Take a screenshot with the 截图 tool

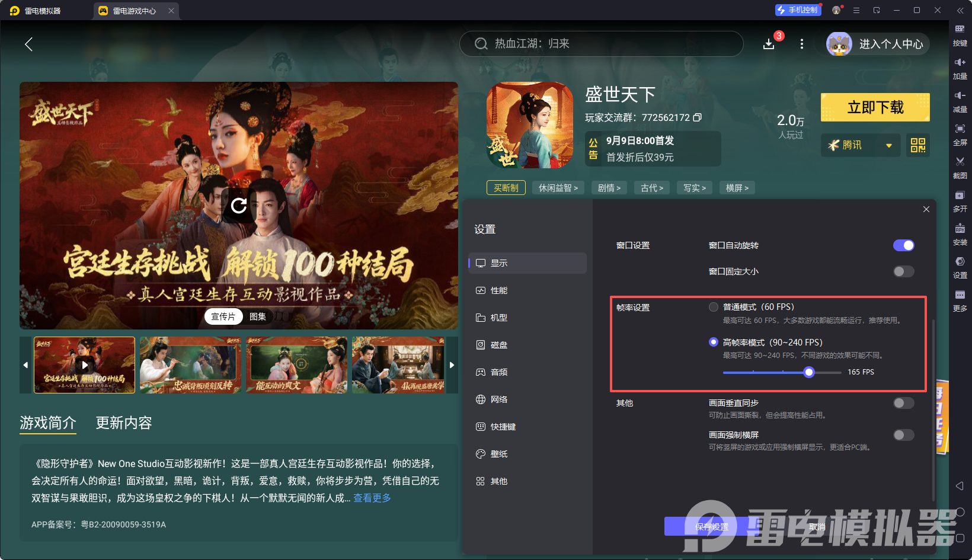tap(960, 168)
